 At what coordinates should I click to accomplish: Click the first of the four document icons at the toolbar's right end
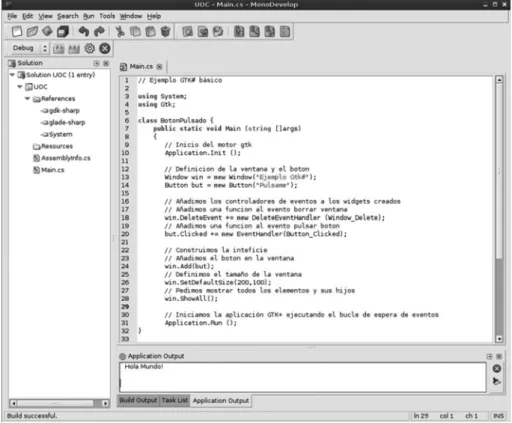tap(239, 32)
